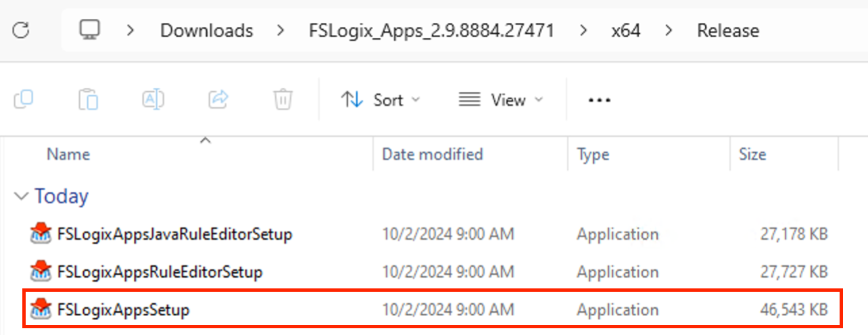
Task: Sort by the Type column header
Action: [593, 155]
